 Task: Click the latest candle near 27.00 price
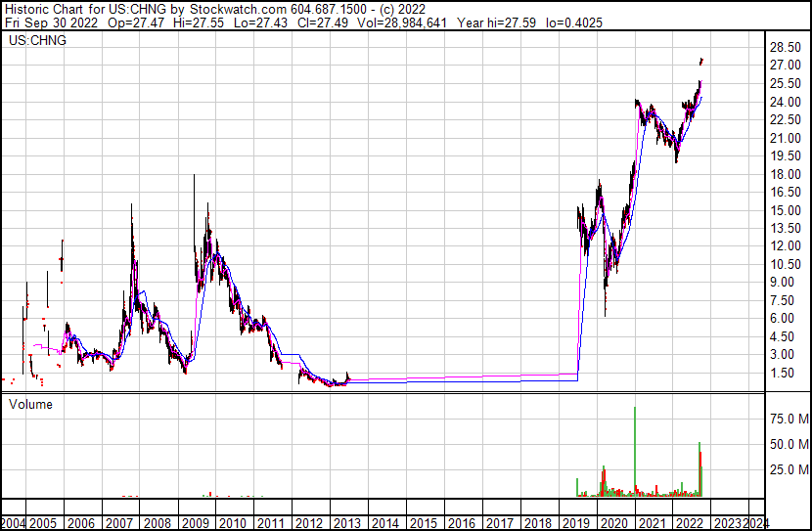click(x=701, y=61)
